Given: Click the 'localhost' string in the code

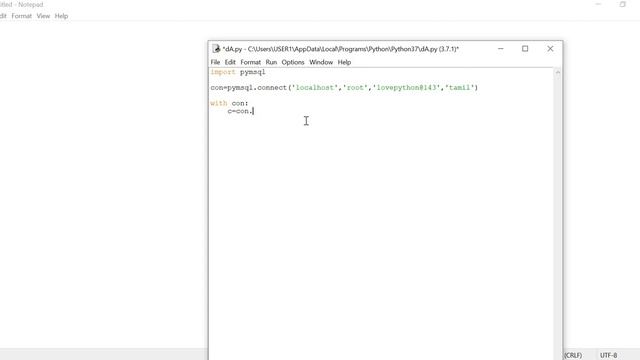Looking at the screenshot, I should coord(315,87).
